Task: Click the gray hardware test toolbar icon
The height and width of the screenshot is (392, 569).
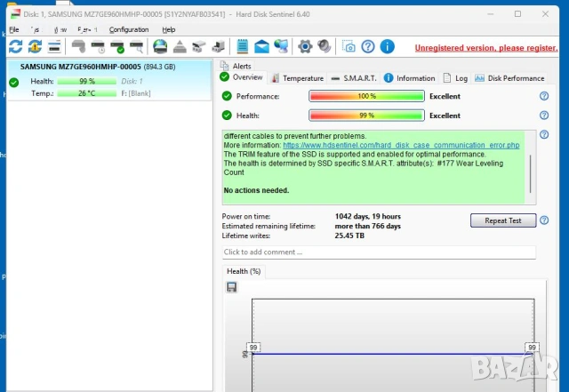Action: tap(78, 46)
